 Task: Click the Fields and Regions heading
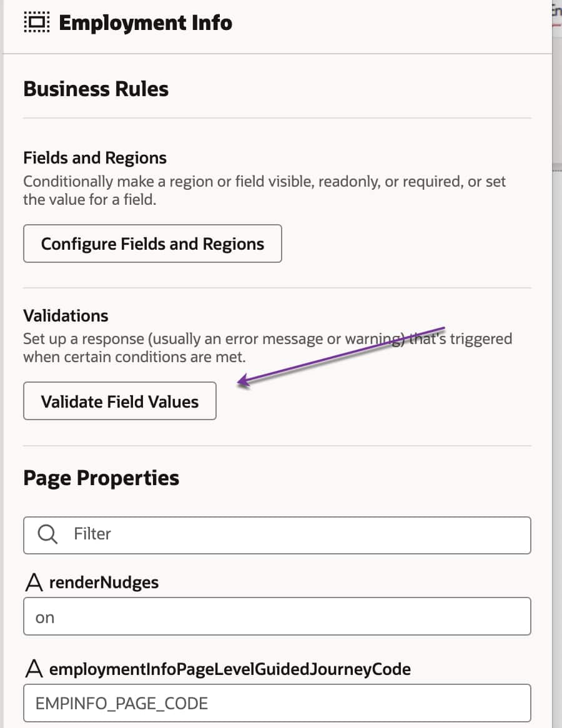point(94,158)
